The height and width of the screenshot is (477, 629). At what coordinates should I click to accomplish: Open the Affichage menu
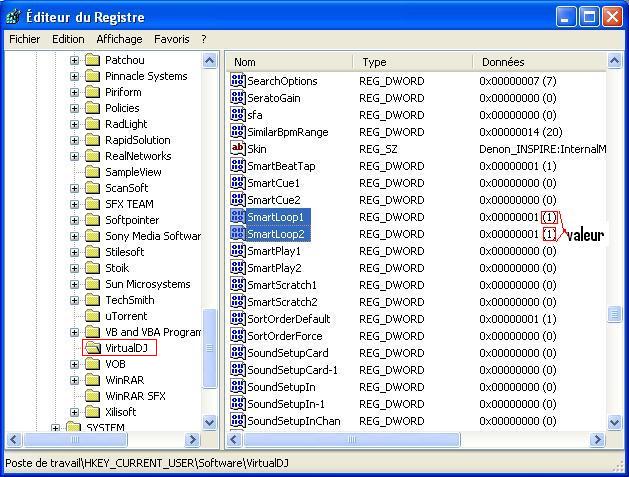119,39
